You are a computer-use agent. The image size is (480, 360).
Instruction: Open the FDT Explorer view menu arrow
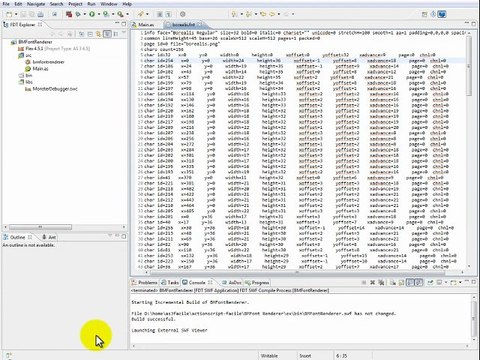[x=124, y=33]
